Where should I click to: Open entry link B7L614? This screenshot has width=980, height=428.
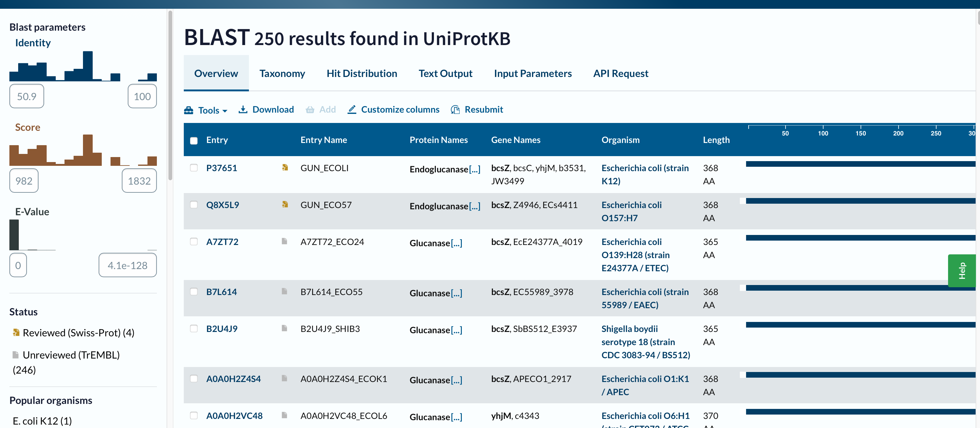point(221,292)
